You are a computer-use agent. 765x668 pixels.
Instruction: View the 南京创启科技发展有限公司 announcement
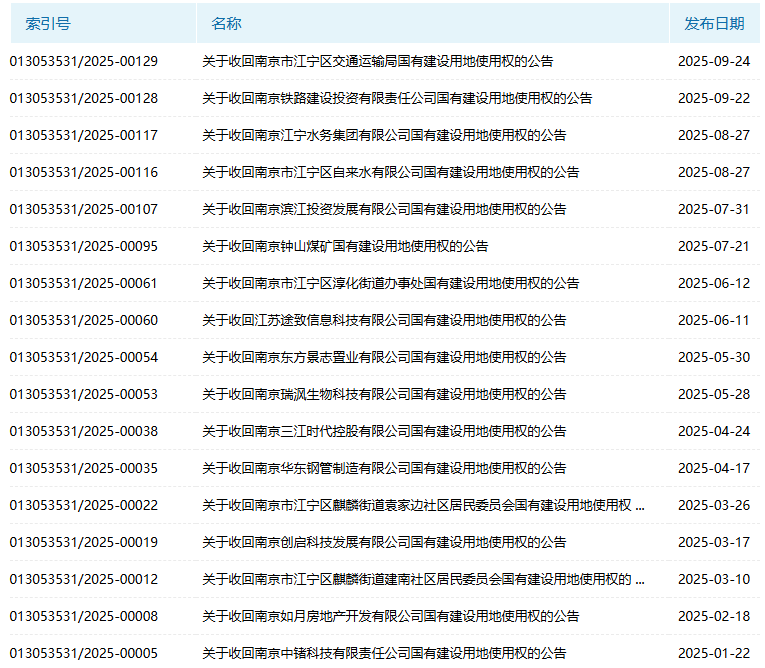click(384, 542)
